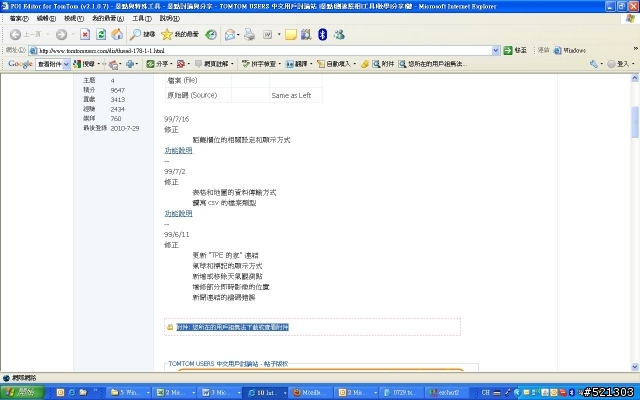Expand the Edit with Word dropdown arrow
Viewport: 640px width, 400px height.
[279, 35]
